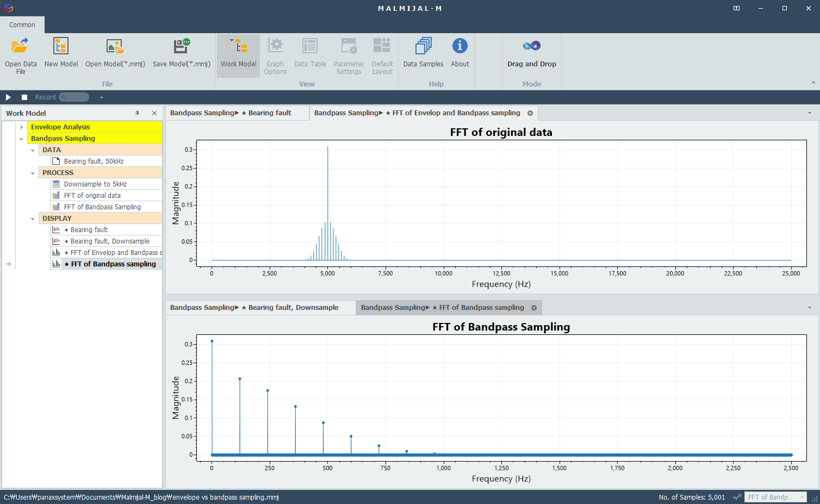Click the status bar waveform icon
Screen dimensions: 820x504
pyautogui.click(x=737, y=497)
